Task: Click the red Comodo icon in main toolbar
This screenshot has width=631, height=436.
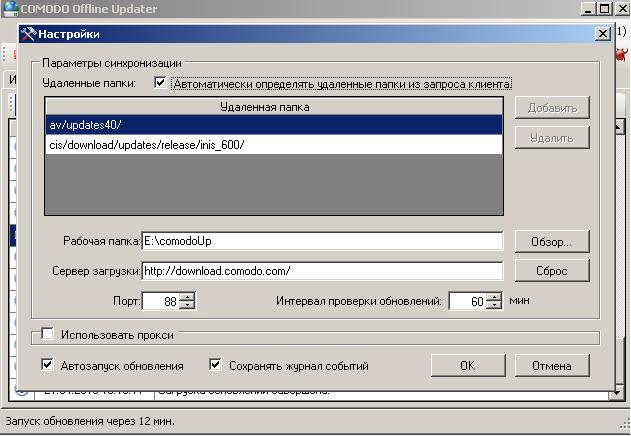Action: (x=622, y=54)
